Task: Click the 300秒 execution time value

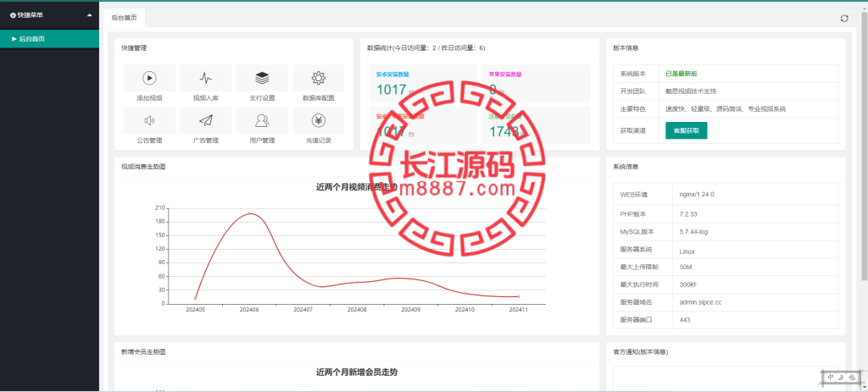Action: [688, 284]
